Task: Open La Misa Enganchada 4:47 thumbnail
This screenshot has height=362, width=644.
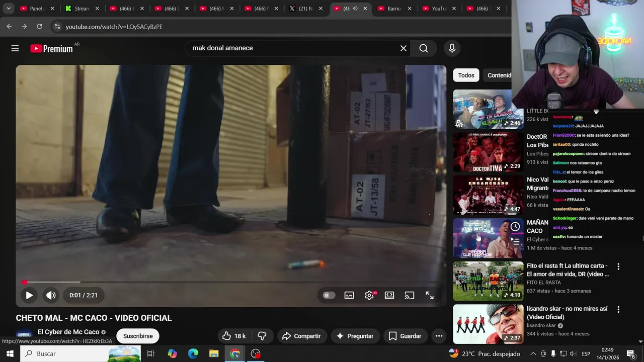Action: pyautogui.click(x=488, y=195)
